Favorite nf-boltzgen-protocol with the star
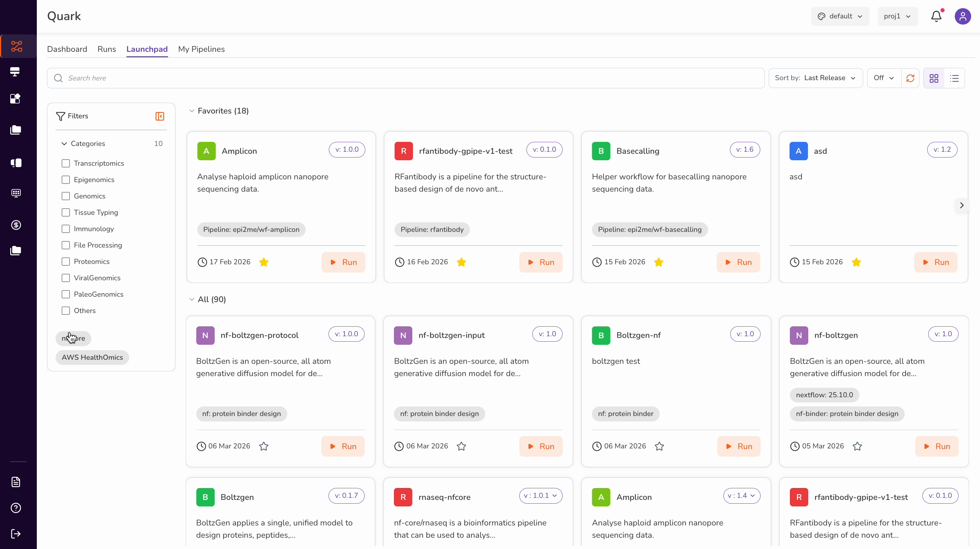 click(x=264, y=446)
